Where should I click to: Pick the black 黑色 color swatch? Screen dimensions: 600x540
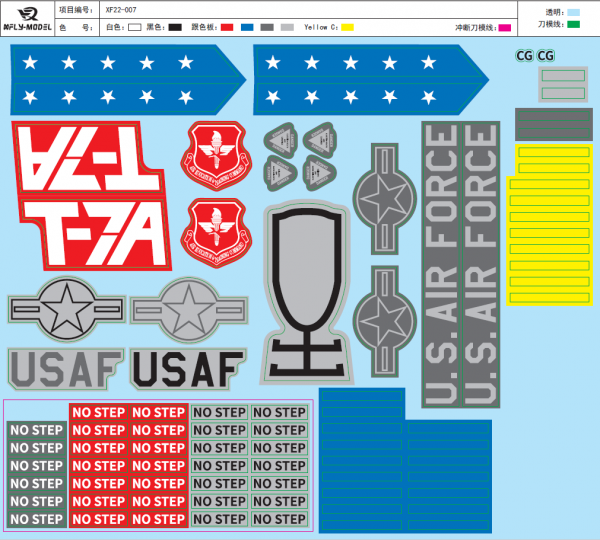coord(175,27)
